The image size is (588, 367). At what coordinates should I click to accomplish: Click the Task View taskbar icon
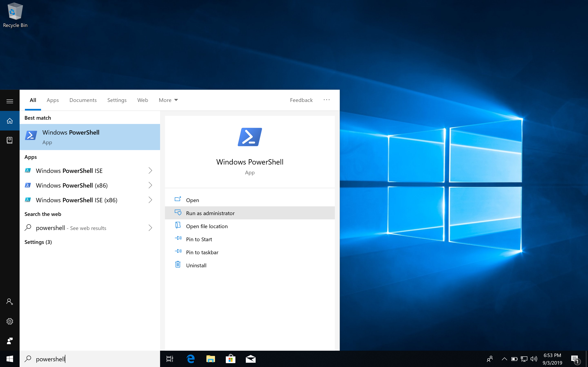[170, 359]
